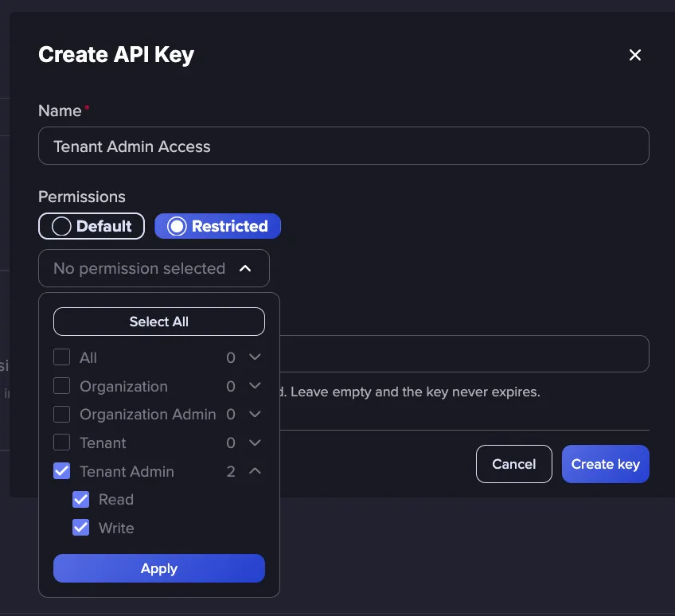Uncheck the Tenant Admin checkbox
Image resolution: width=675 pixels, height=616 pixels.
click(x=61, y=471)
